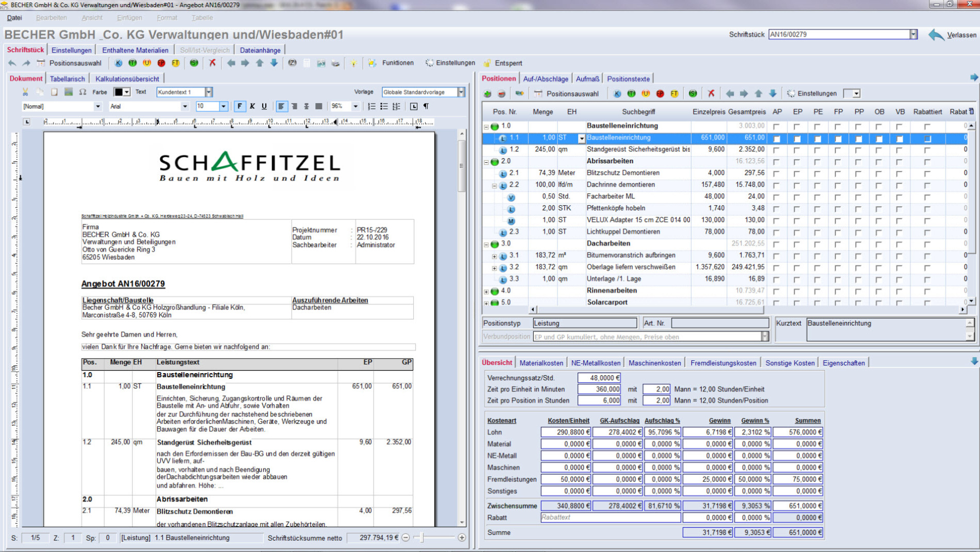Align text left in editor
980x552 pixels.
[x=281, y=106]
